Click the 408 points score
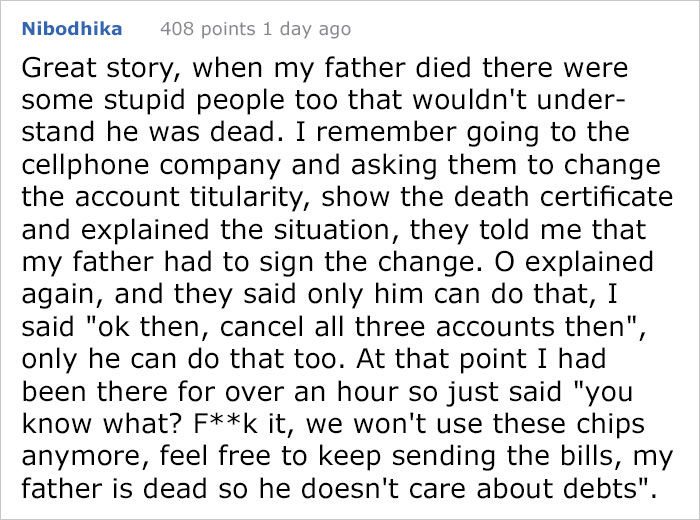 click(209, 28)
